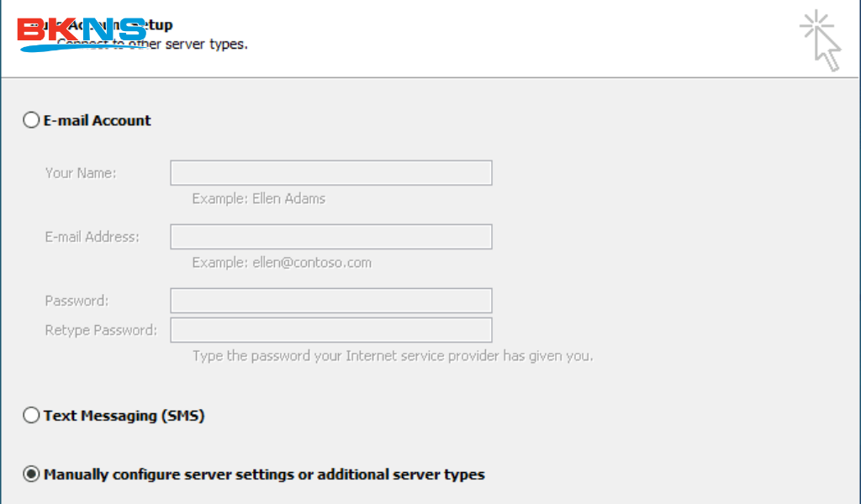The width and height of the screenshot is (861, 504).
Task: Select the E-mail Account radio button
Action: click(31, 120)
